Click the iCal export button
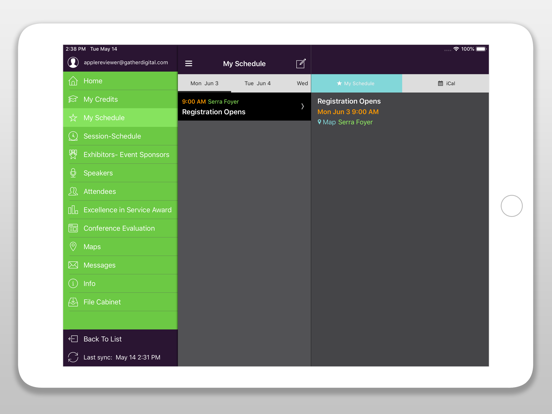Image resolution: width=552 pixels, height=414 pixels. [x=446, y=83]
